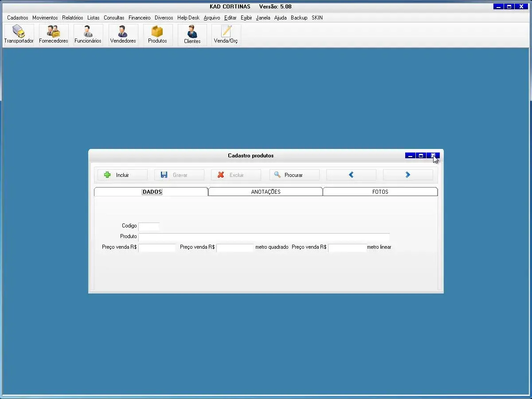Image resolution: width=532 pixels, height=399 pixels.
Task: Switch to the ANOTAÇÕES tab
Action: pyautogui.click(x=266, y=192)
